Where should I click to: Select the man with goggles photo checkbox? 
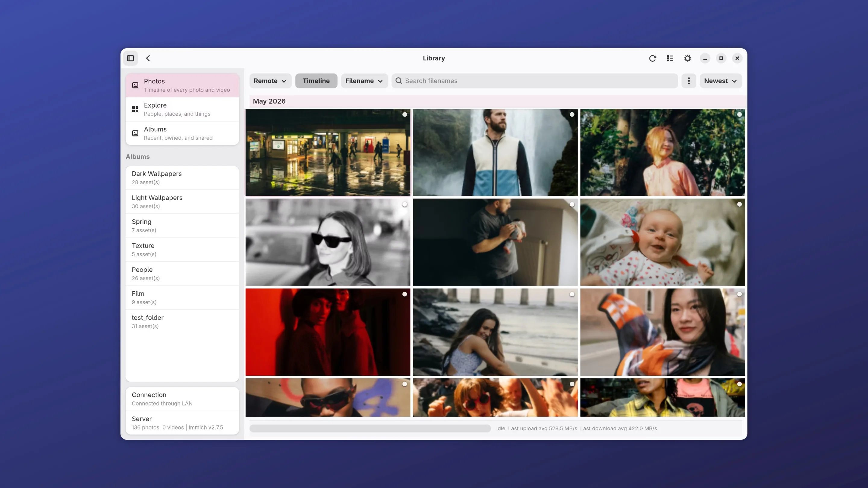coord(405,384)
